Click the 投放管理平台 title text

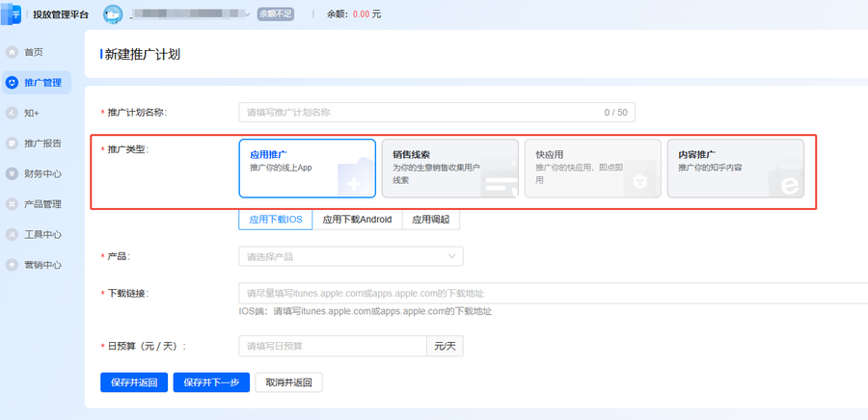(x=61, y=14)
